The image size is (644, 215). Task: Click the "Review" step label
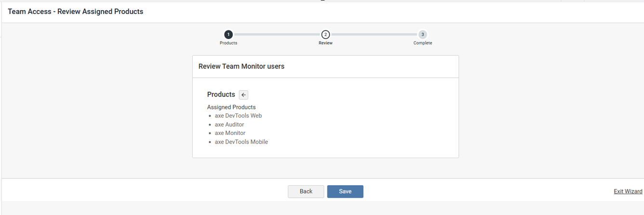point(325,43)
